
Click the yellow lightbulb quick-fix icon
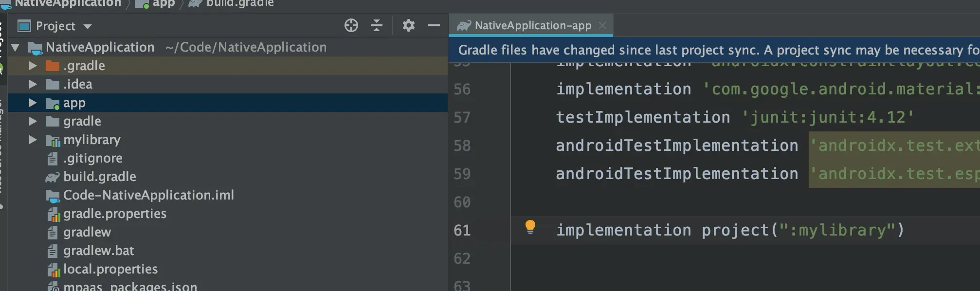[530, 227]
